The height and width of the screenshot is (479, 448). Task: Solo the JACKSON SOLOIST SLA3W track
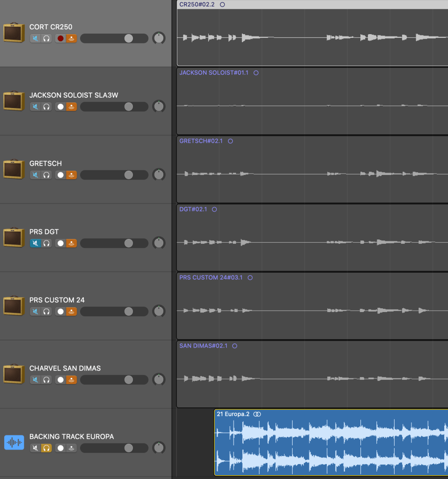pyautogui.click(x=46, y=107)
